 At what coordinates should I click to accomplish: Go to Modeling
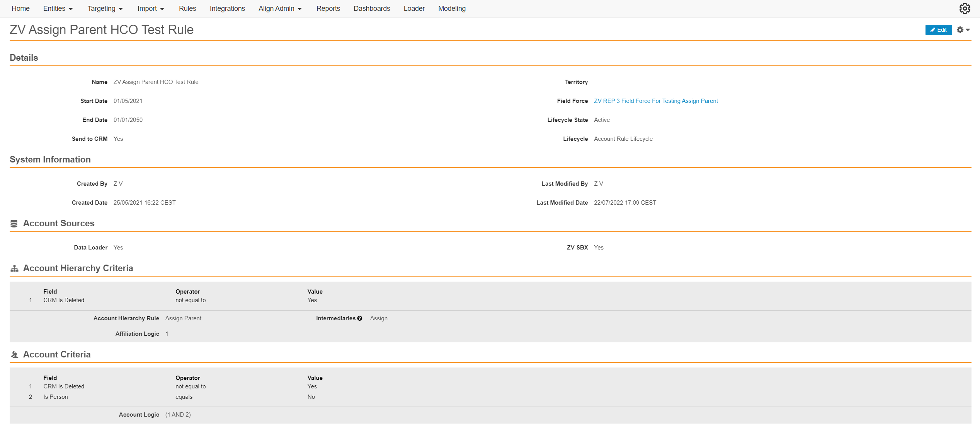pos(452,9)
